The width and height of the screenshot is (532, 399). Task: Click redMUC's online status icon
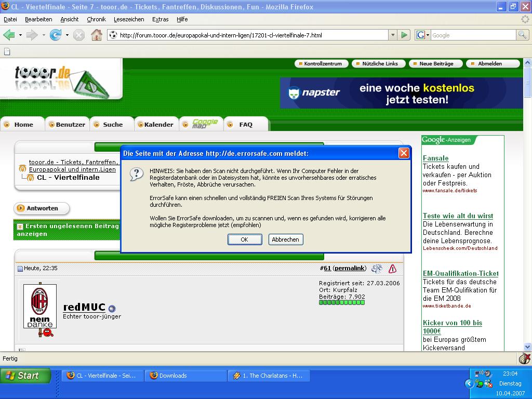(x=112, y=308)
